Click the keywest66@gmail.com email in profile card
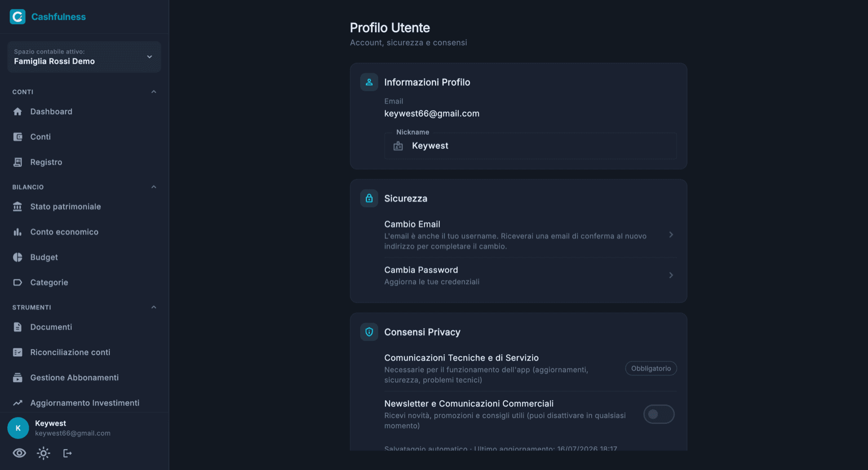This screenshot has width=868, height=470. 432,113
